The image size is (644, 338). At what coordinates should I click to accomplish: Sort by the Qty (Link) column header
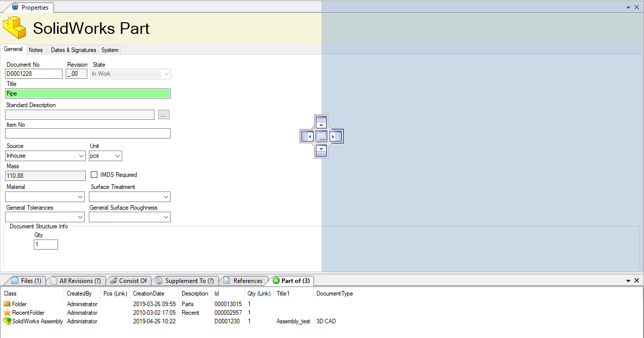pyautogui.click(x=259, y=294)
